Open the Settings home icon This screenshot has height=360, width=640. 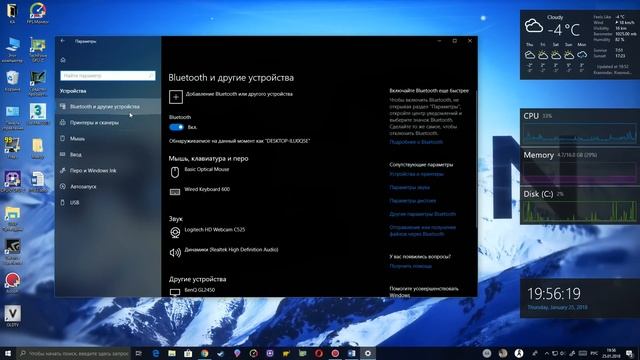63,60
